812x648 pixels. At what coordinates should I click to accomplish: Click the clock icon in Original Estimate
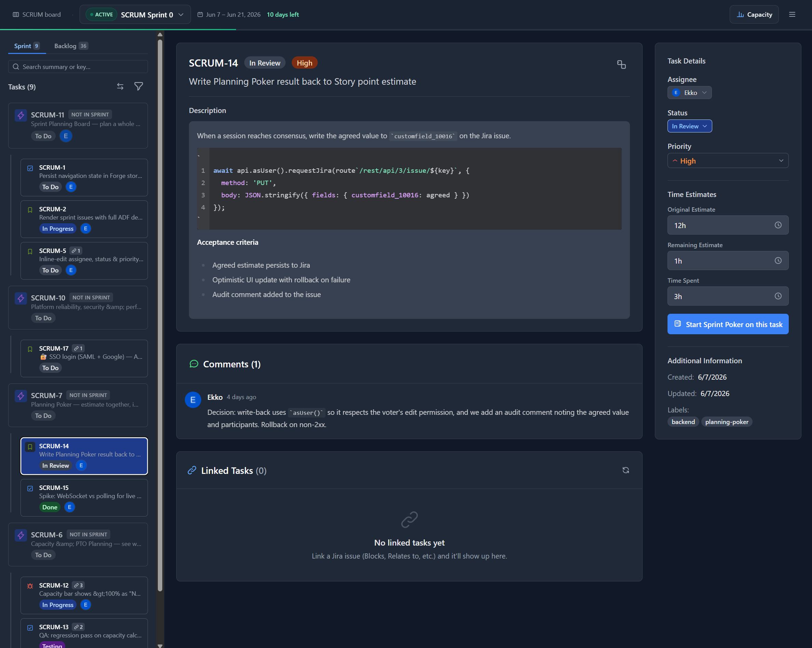coord(778,225)
